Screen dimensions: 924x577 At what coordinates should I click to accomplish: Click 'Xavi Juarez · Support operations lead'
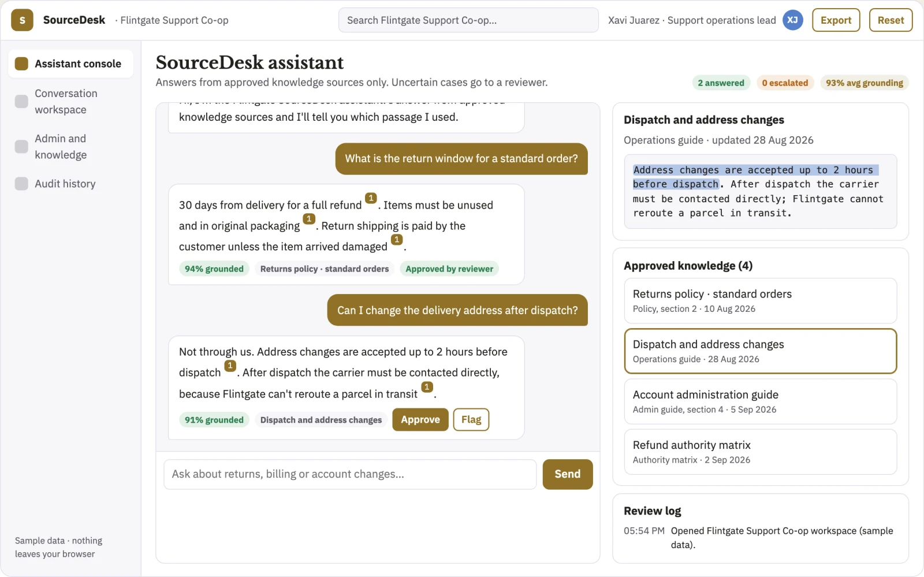tap(692, 20)
